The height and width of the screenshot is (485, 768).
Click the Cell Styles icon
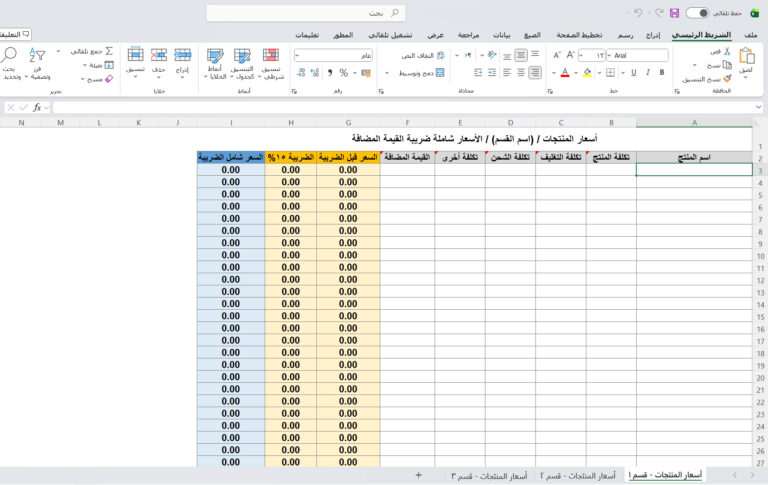(x=215, y=55)
